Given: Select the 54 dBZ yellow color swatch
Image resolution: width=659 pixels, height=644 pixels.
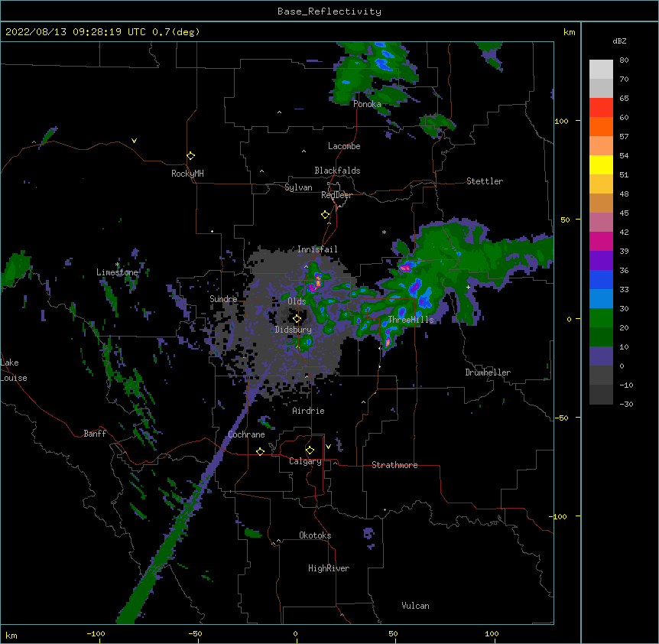Looking at the screenshot, I should click(x=601, y=164).
